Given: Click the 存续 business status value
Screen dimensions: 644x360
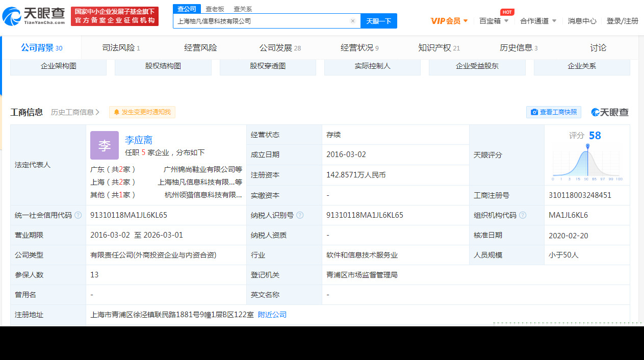Looking at the screenshot, I should (x=333, y=135).
